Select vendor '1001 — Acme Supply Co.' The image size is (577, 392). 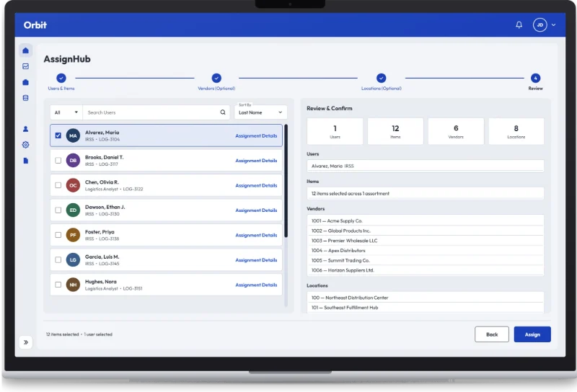pyautogui.click(x=426, y=220)
